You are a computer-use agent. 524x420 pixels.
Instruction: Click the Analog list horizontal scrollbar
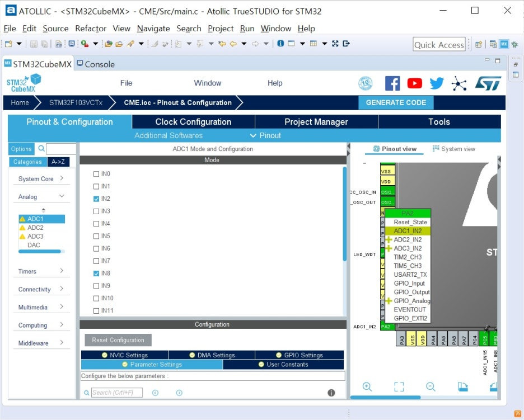point(40,252)
